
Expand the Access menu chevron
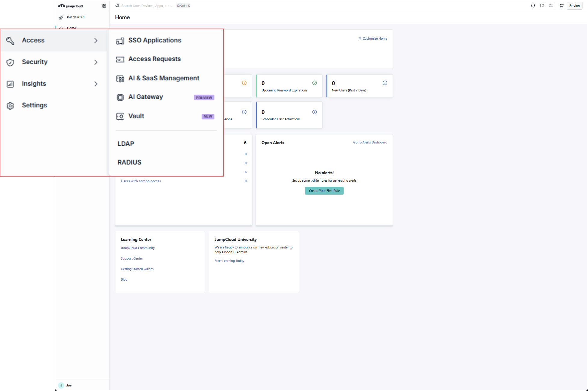[x=96, y=41]
